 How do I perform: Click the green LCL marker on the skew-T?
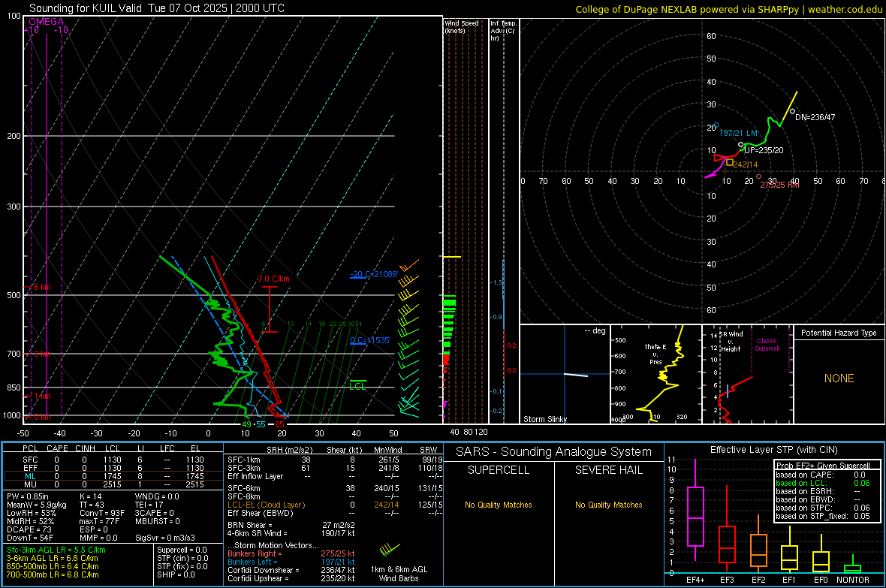pos(357,385)
